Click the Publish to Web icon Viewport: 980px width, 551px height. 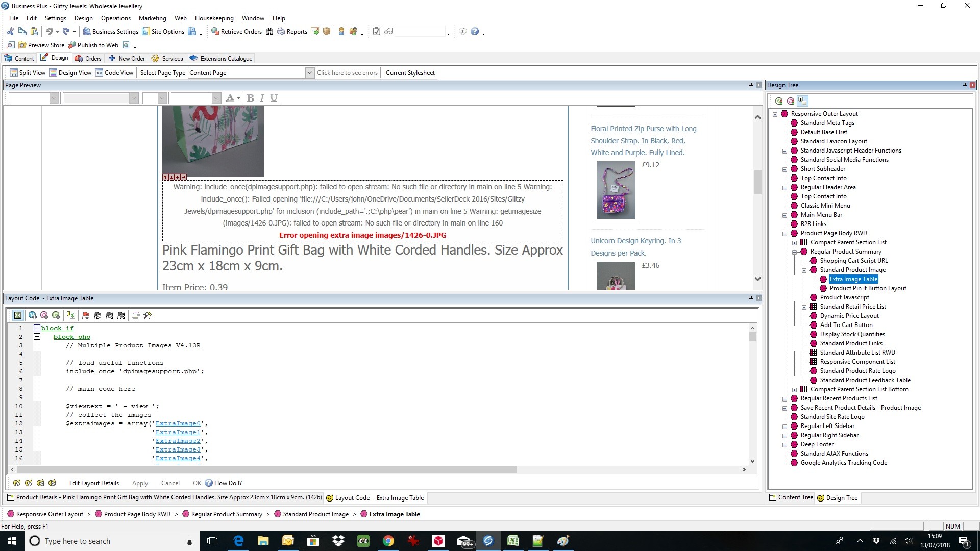(72, 45)
